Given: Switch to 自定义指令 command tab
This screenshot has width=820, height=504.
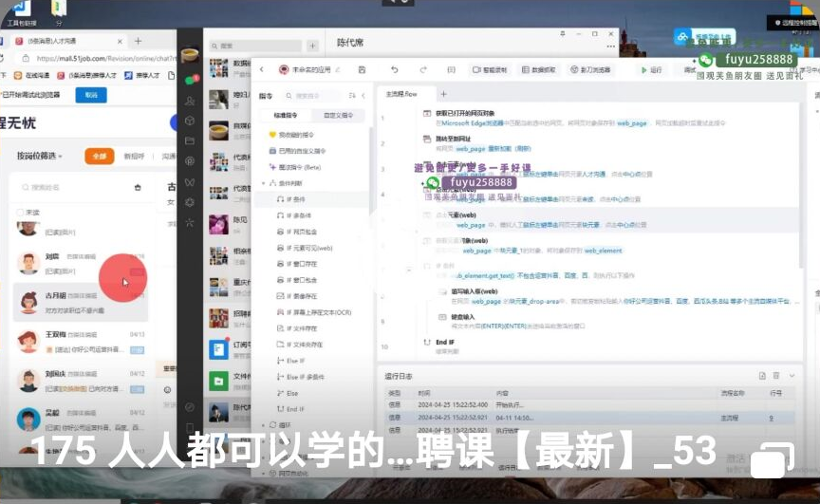Looking at the screenshot, I should (x=338, y=115).
